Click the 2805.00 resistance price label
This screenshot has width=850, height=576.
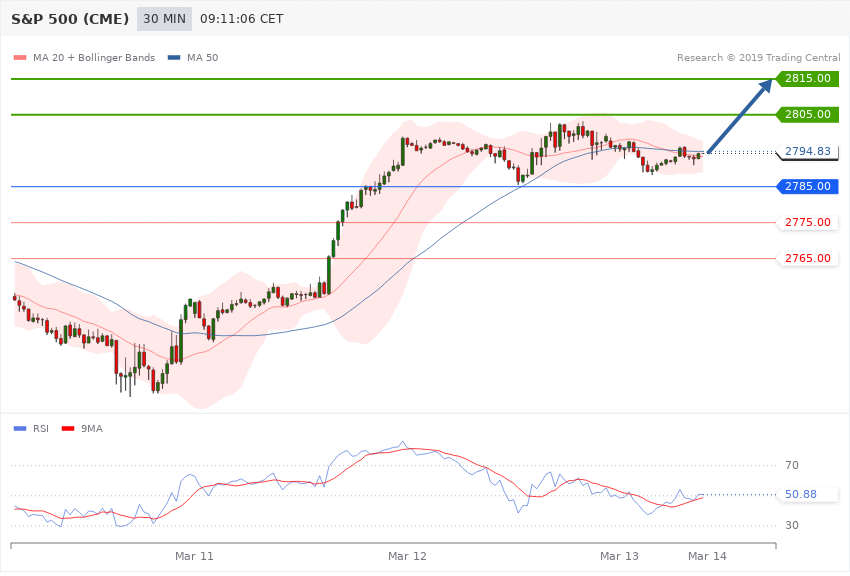808,114
